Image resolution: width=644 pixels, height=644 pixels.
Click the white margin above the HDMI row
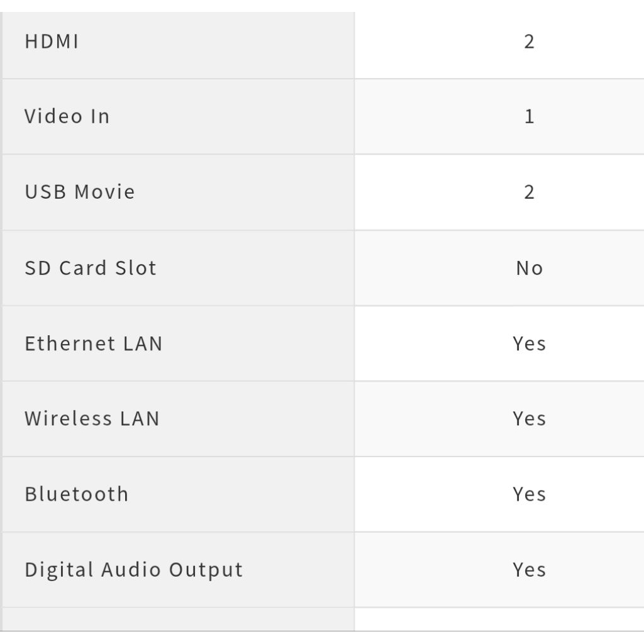(322, 6)
